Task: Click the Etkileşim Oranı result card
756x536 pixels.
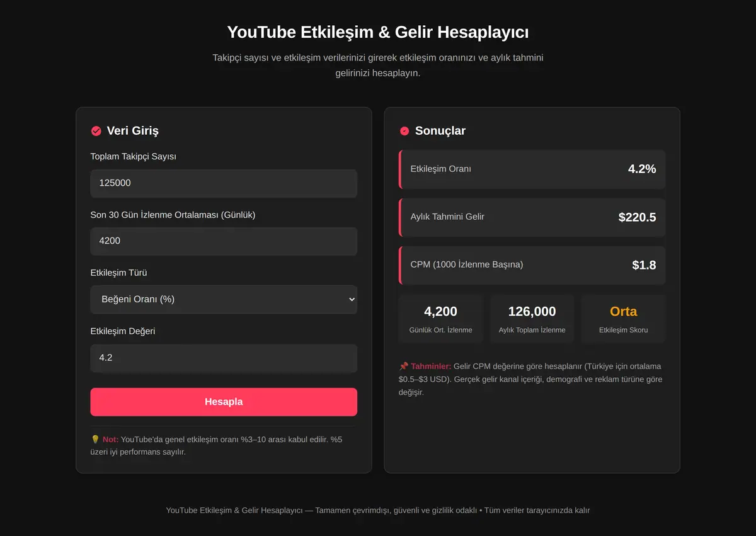Action: (532, 169)
